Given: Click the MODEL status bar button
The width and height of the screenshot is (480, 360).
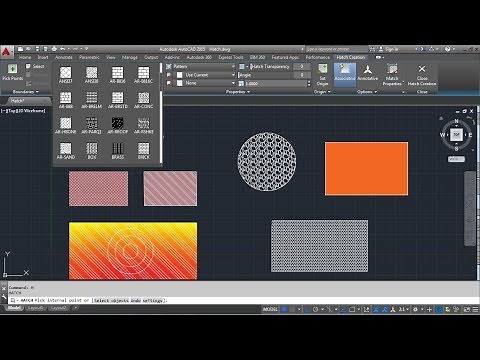Looking at the screenshot, I should pyautogui.click(x=270, y=309).
